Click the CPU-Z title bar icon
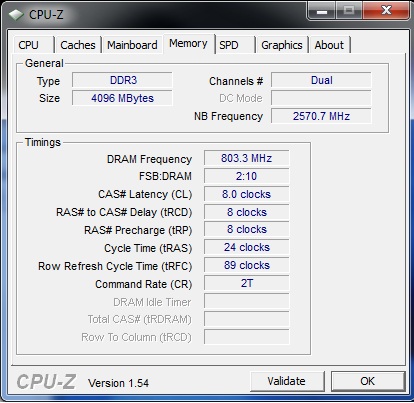414x403 pixels. coord(16,15)
